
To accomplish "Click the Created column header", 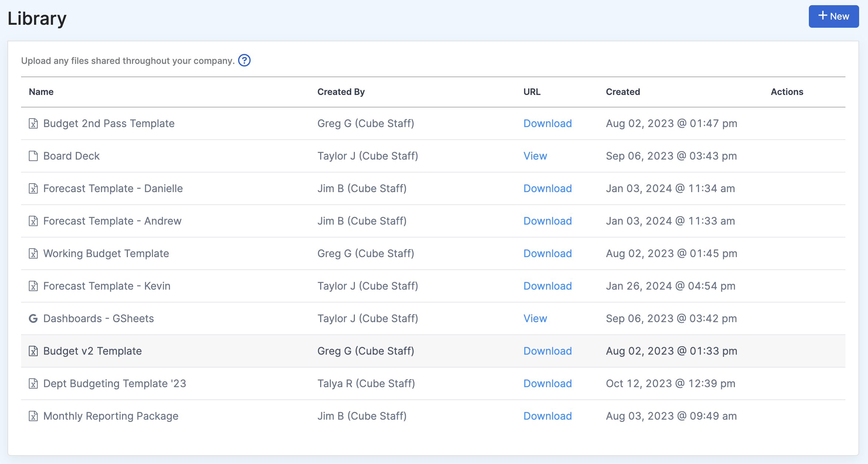I will (622, 91).
